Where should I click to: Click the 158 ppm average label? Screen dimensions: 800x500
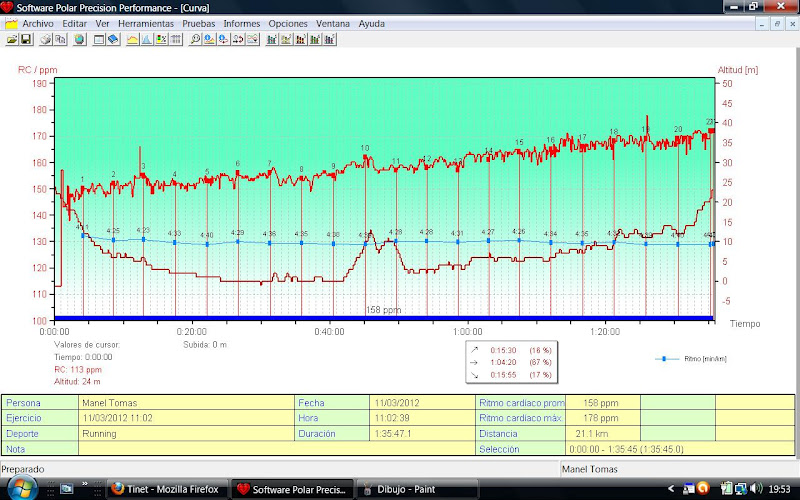coord(384,310)
